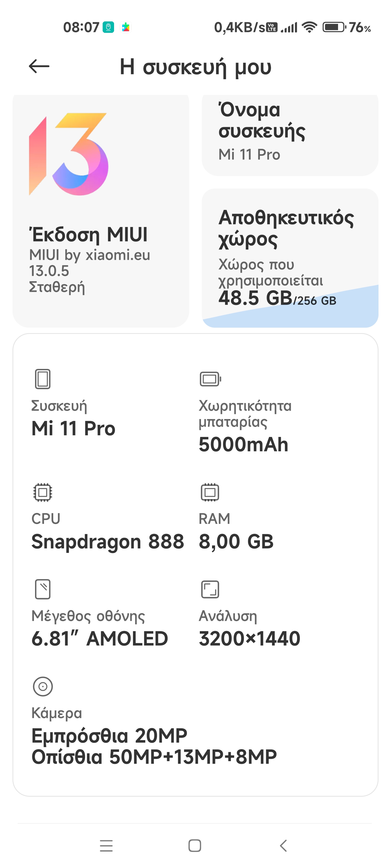Tap the Wi-Fi status icon
The width and height of the screenshot is (391, 868).
(309, 27)
